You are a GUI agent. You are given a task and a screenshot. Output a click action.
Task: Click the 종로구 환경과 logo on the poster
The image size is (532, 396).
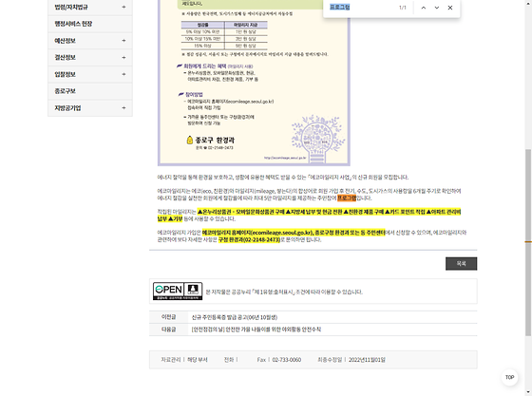coord(210,140)
